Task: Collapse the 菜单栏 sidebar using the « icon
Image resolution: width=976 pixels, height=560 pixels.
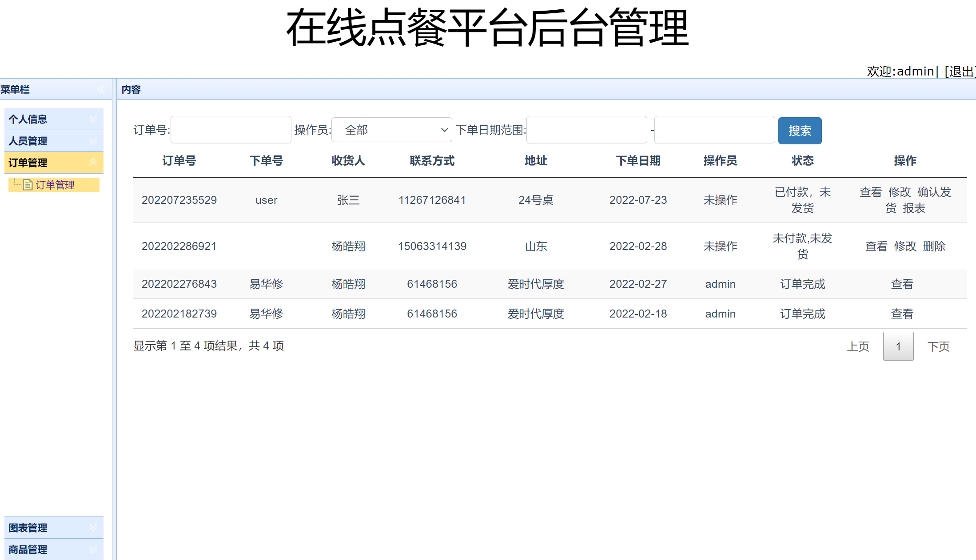Action: pos(100,89)
